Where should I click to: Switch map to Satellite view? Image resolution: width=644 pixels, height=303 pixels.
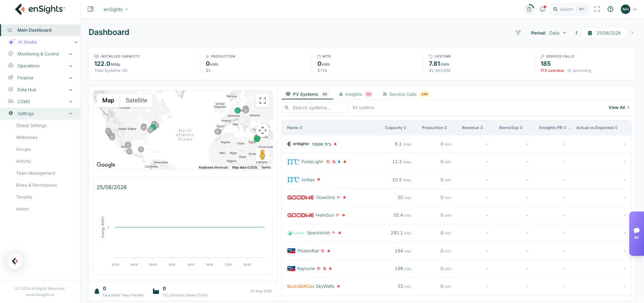(136, 100)
